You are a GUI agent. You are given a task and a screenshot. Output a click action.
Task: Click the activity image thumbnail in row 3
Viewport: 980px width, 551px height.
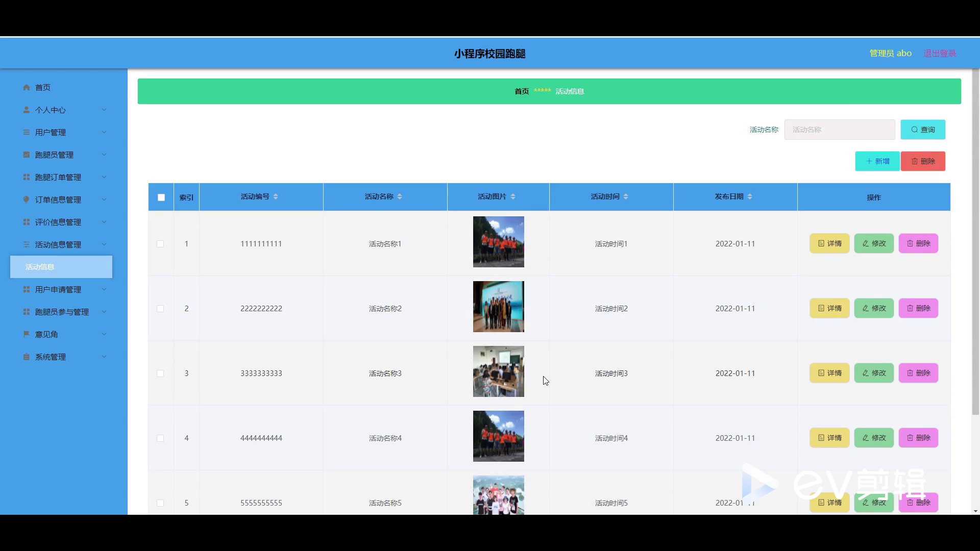[499, 371]
